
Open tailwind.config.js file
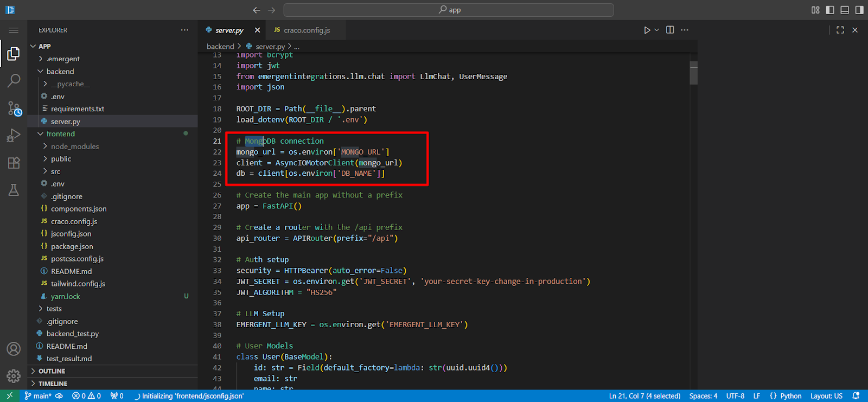(113, 284)
